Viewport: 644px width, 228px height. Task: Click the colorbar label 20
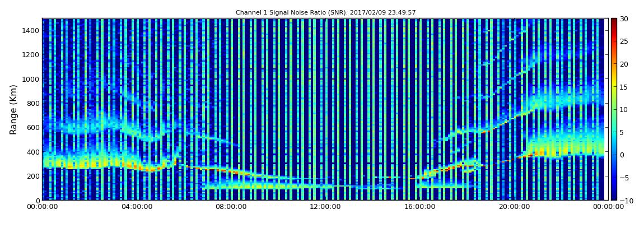[624, 64]
